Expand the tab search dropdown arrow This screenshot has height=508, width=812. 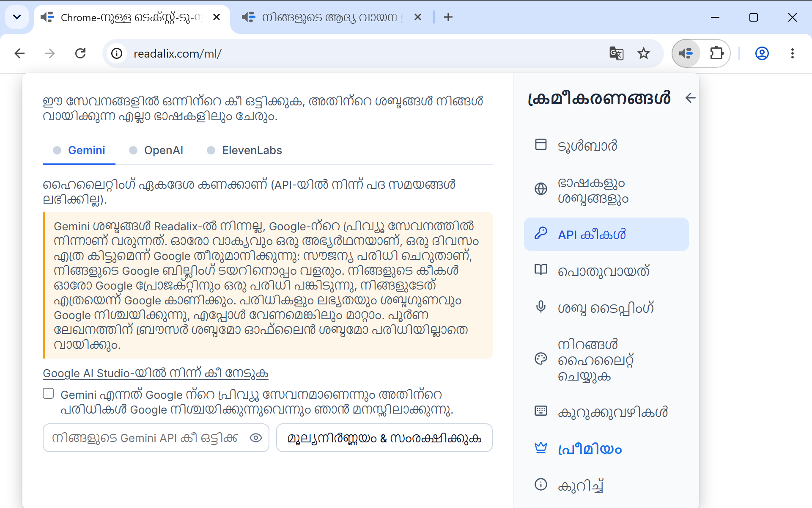point(17,17)
